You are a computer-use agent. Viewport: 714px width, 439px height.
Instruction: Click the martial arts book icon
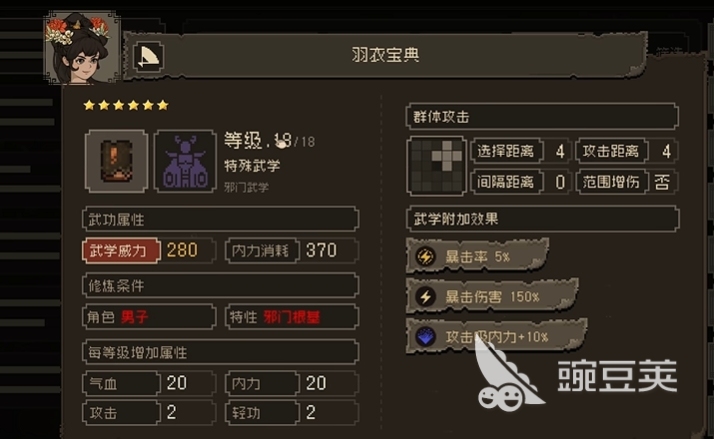117,161
